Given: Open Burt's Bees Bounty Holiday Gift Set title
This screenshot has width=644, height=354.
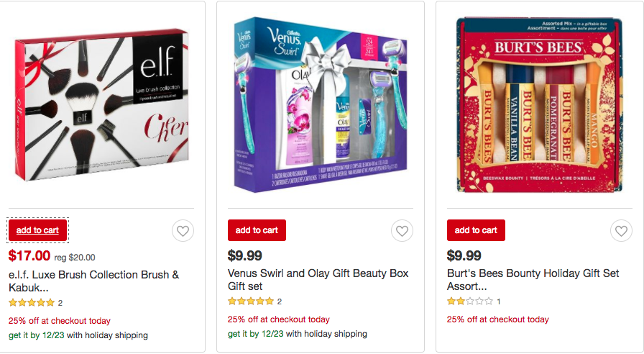Looking at the screenshot, I should 533,280.
